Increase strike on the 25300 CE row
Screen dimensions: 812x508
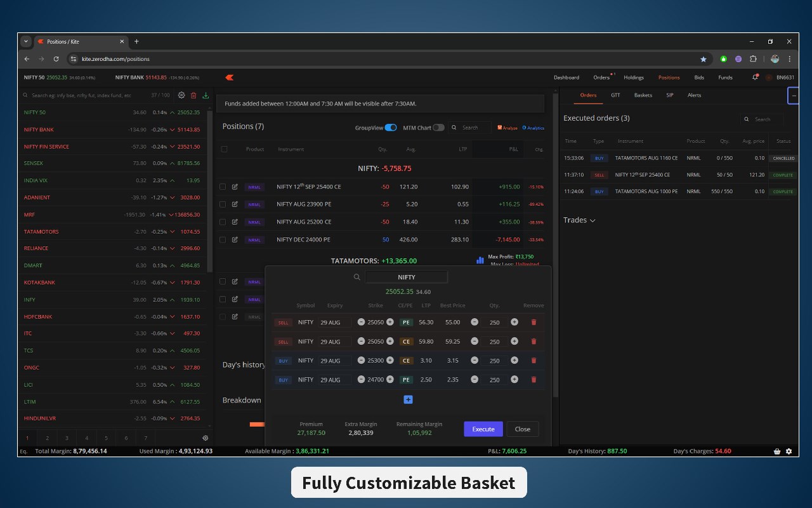click(x=390, y=360)
